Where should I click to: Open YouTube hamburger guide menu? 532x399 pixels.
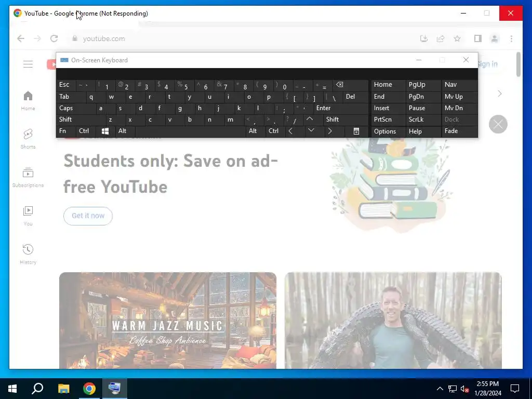(x=28, y=64)
